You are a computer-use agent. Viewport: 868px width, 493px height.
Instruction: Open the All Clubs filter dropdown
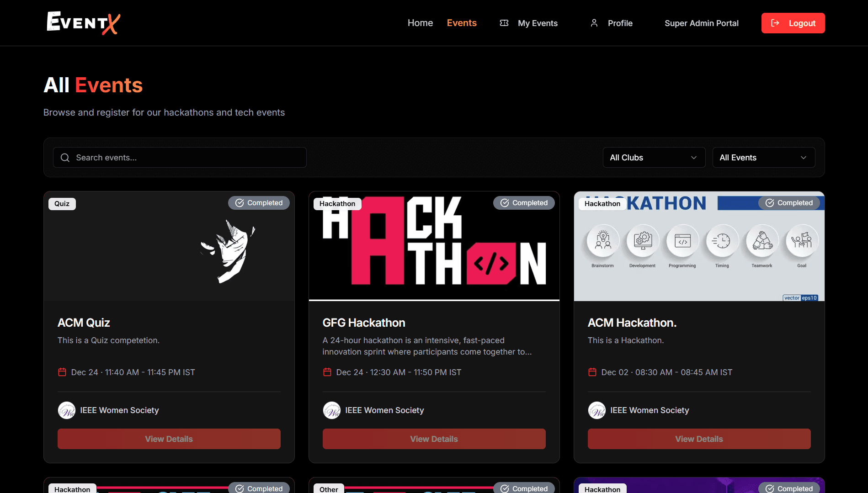coord(654,158)
